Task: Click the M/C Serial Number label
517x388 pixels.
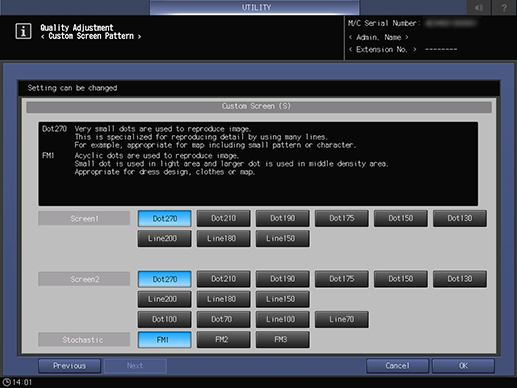Action: [x=383, y=23]
